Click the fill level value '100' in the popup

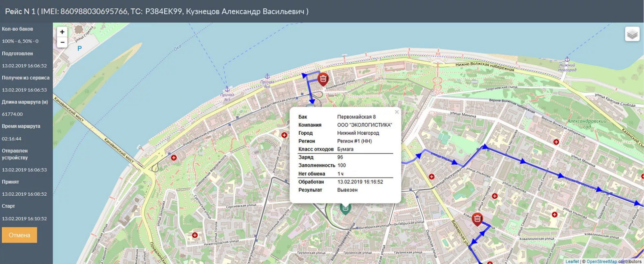click(341, 165)
